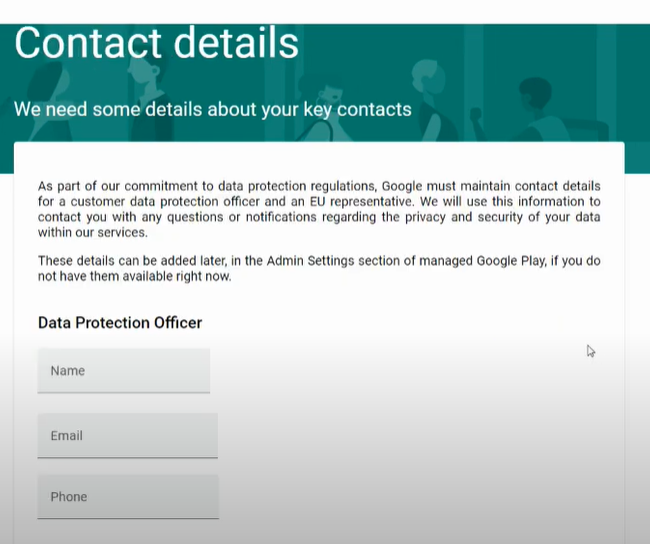Click the words within our services
The height and width of the screenshot is (544, 650).
tap(92, 232)
